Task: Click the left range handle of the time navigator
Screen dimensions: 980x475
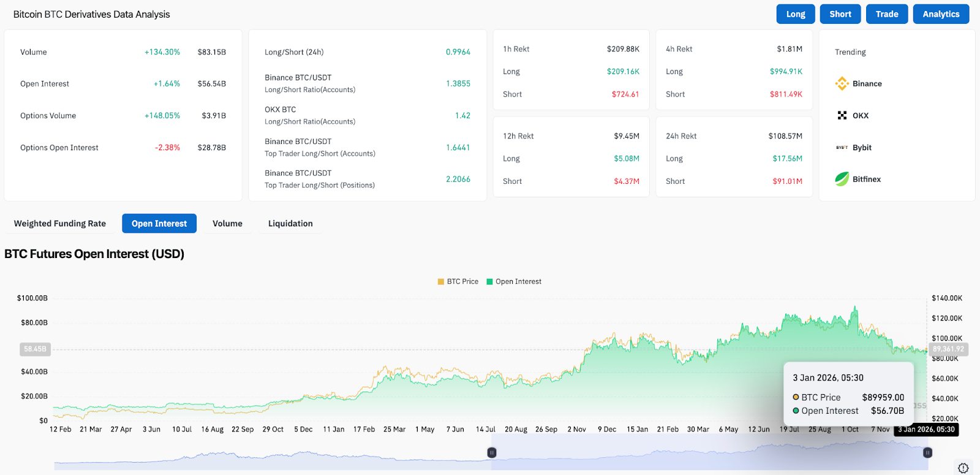Action: pyautogui.click(x=491, y=452)
